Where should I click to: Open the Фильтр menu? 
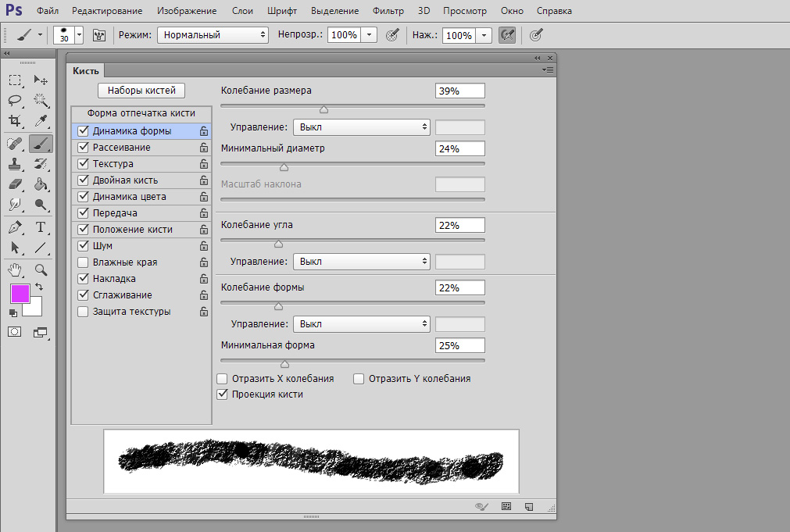pos(388,11)
